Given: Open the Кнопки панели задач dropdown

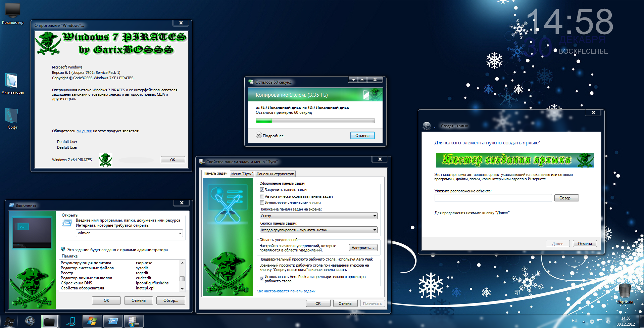Looking at the screenshot, I should click(318, 230).
